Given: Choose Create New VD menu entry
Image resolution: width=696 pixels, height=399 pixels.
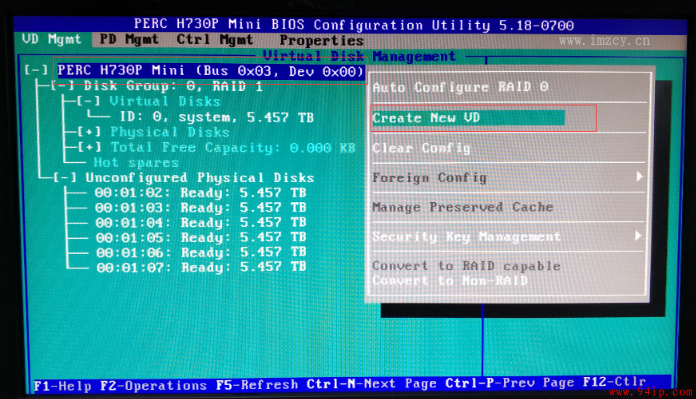Looking at the screenshot, I should coord(468,118).
